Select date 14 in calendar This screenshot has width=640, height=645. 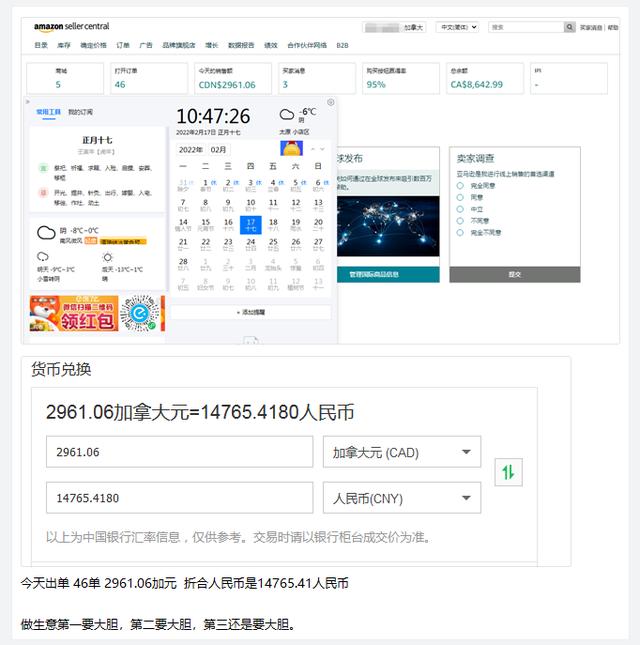183,225
